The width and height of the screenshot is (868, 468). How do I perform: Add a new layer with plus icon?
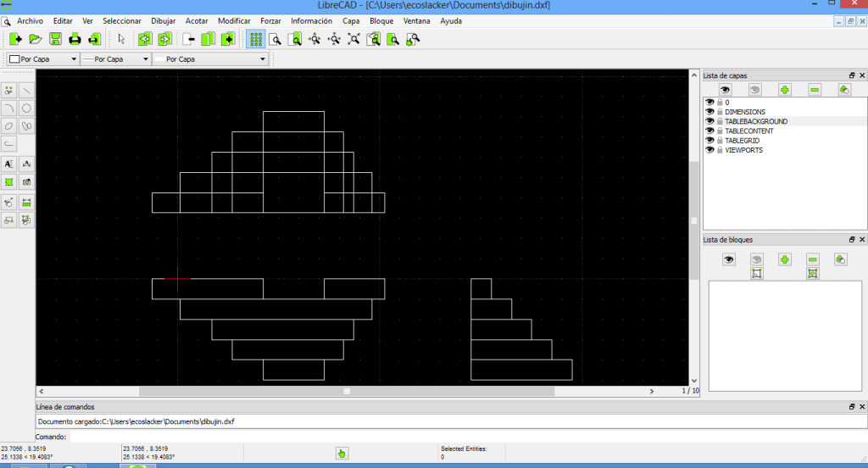785,89
